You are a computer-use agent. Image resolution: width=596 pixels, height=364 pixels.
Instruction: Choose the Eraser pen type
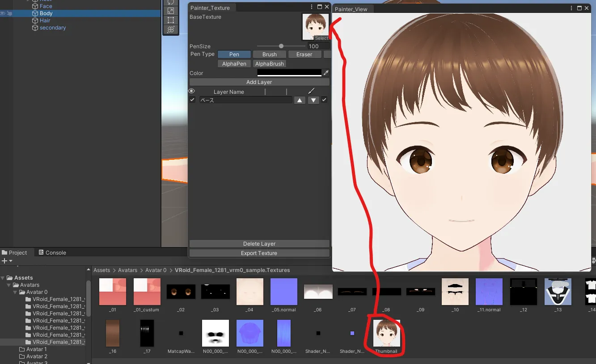click(304, 54)
